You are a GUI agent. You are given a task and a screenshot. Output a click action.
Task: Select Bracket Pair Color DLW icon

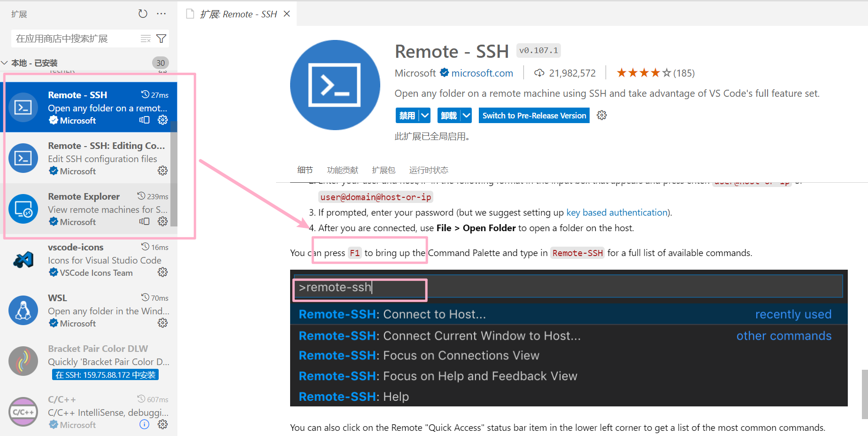23,361
